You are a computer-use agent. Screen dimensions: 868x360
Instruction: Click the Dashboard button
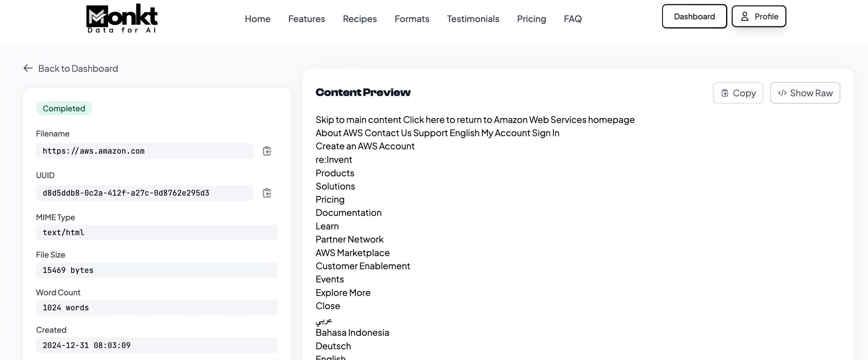[695, 16]
